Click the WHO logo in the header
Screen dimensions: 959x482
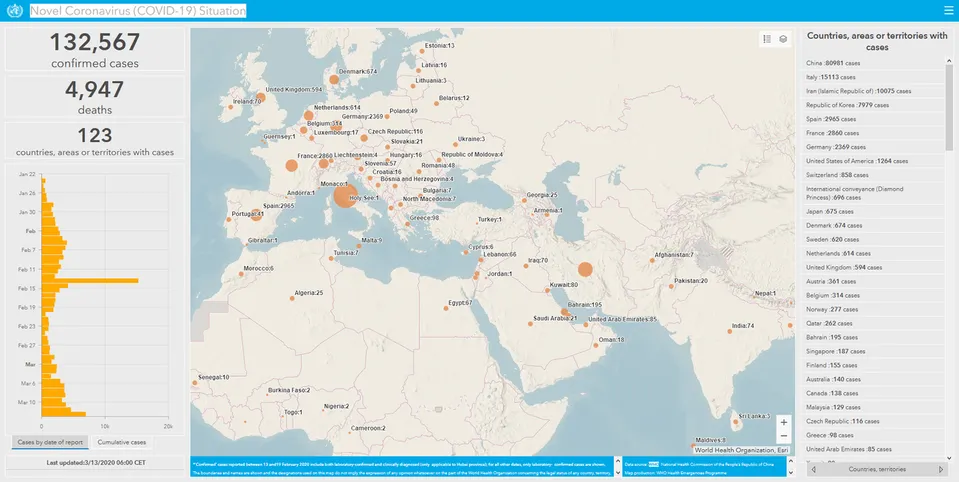pyautogui.click(x=15, y=10)
